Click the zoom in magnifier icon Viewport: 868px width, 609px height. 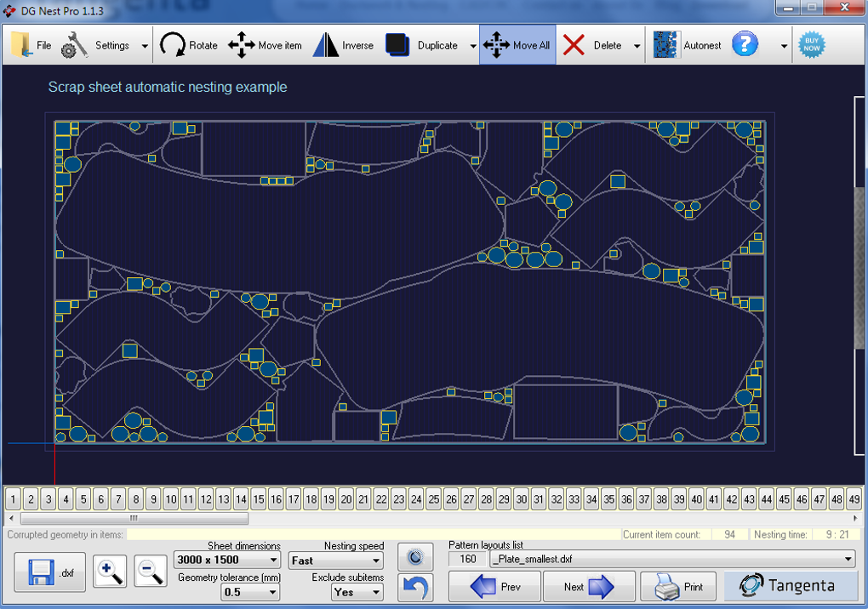pos(111,572)
